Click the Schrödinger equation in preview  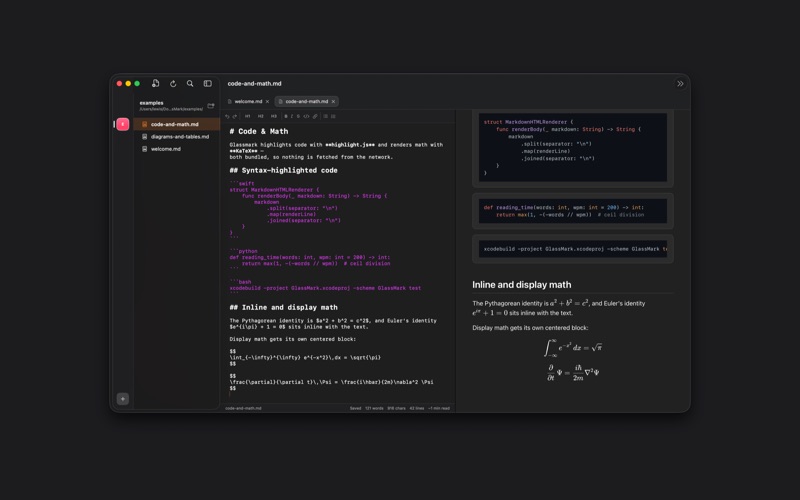(572, 373)
